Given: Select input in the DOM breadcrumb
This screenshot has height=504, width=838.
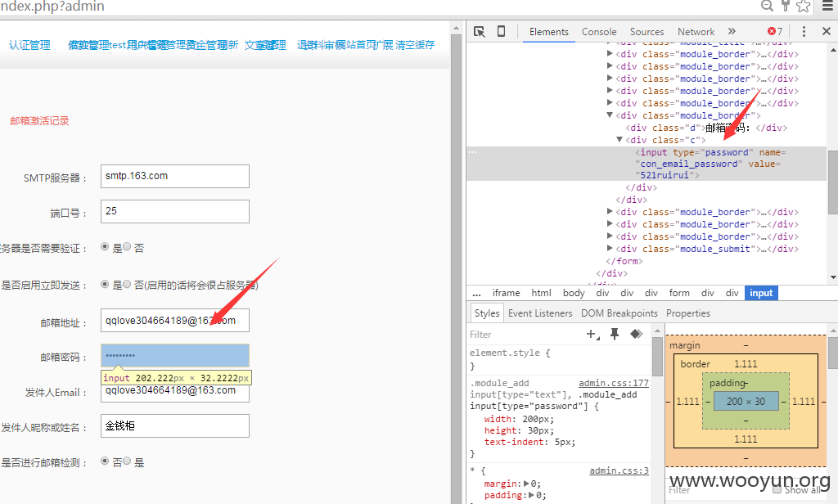Looking at the screenshot, I should pyautogui.click(x=761, y=293).
